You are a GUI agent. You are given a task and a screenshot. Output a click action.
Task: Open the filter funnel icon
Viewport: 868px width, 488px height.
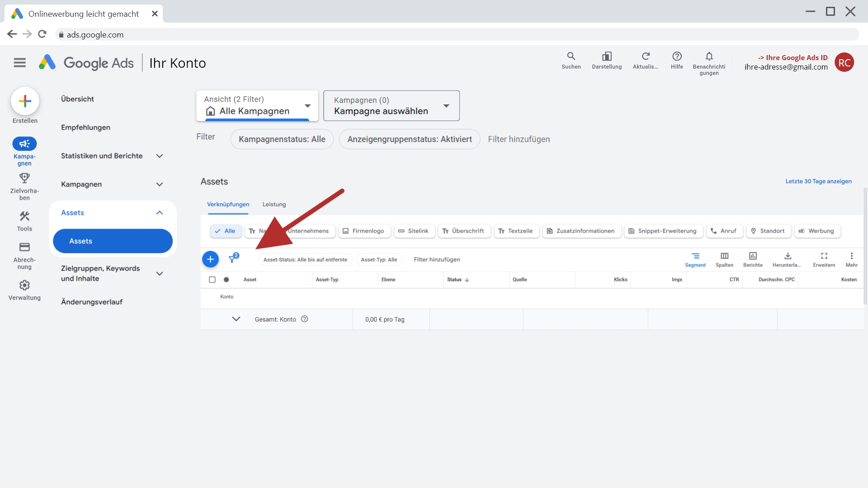[x=233, y=258]
